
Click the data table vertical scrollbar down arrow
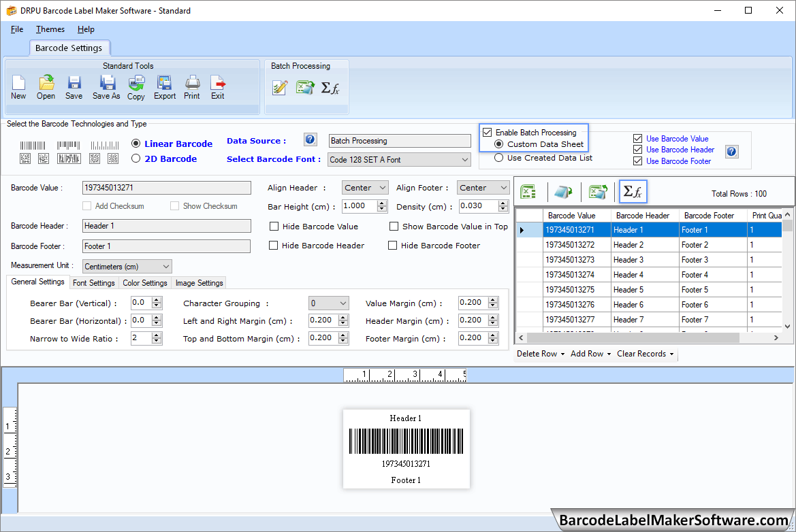click(x=787, y=326)
